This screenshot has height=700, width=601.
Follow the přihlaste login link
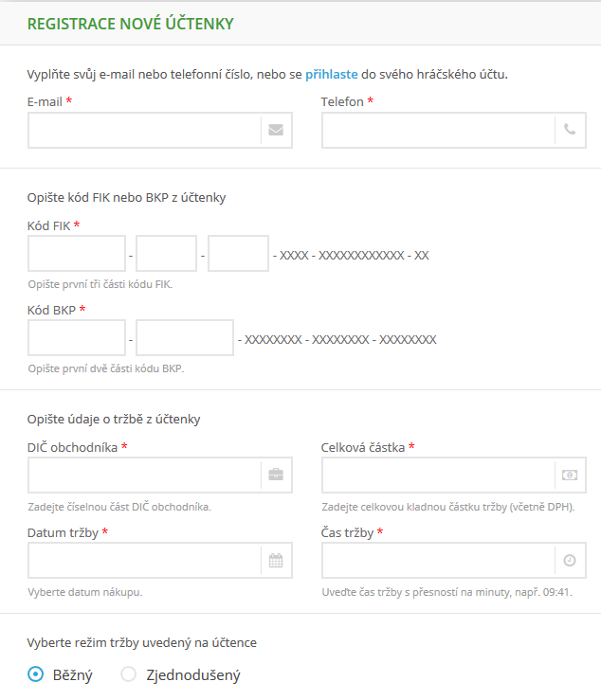pyautogui.click(x=332, y=74)
